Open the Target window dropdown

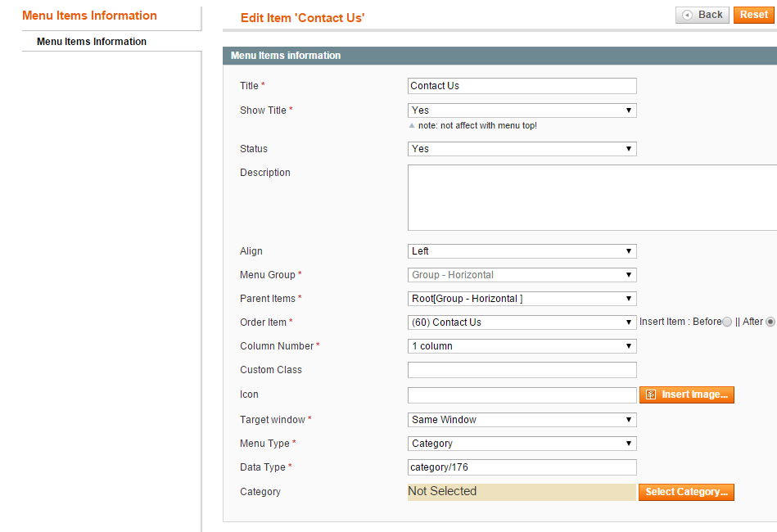point(522,420)
